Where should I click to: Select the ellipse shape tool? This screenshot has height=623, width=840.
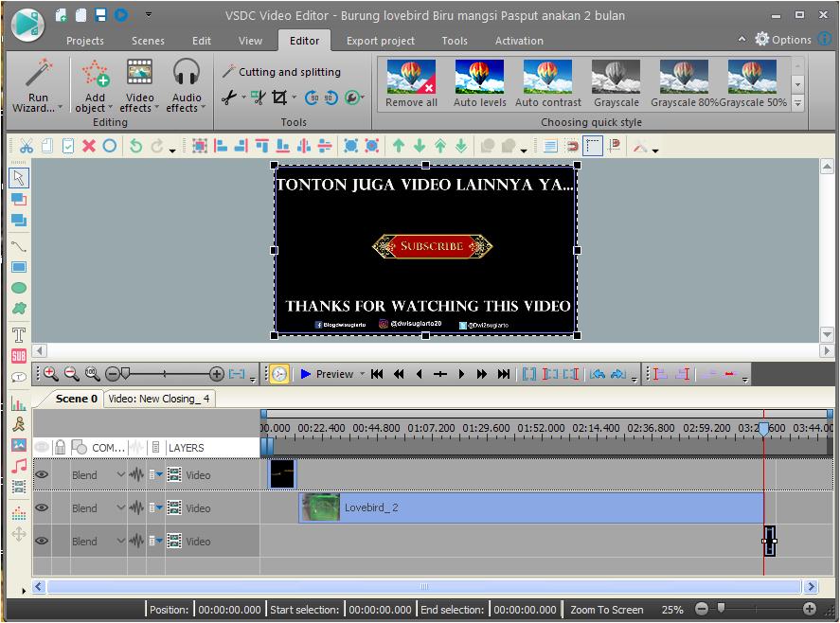click(19, 288)
